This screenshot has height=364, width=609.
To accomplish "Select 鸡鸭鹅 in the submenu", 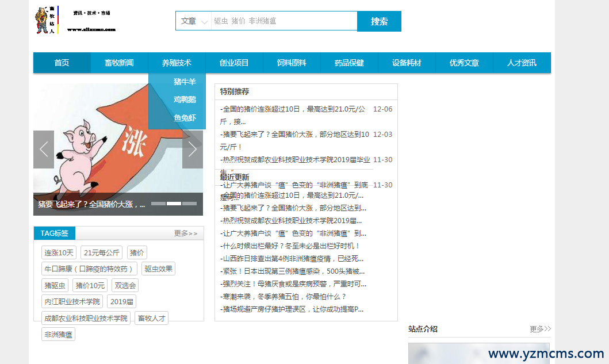I will [185, 99].
